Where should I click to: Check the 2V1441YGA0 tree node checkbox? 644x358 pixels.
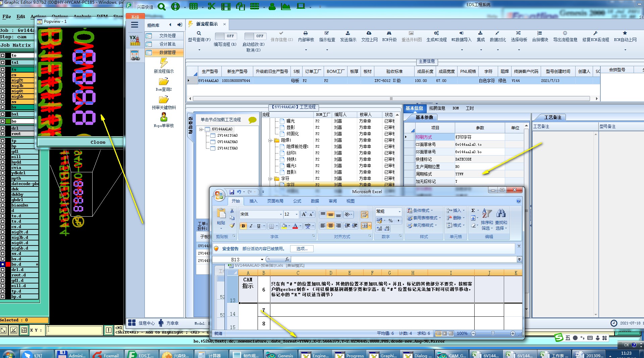click(x=213, y=135)
